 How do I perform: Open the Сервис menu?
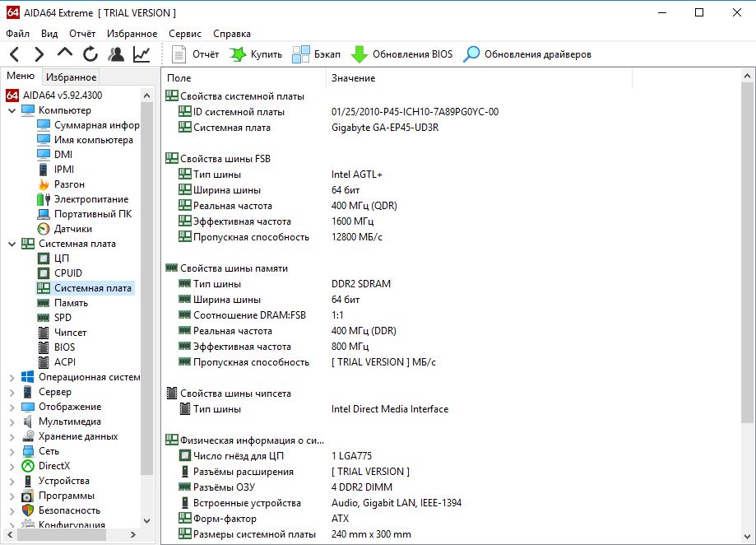click(x=185, y=33)
